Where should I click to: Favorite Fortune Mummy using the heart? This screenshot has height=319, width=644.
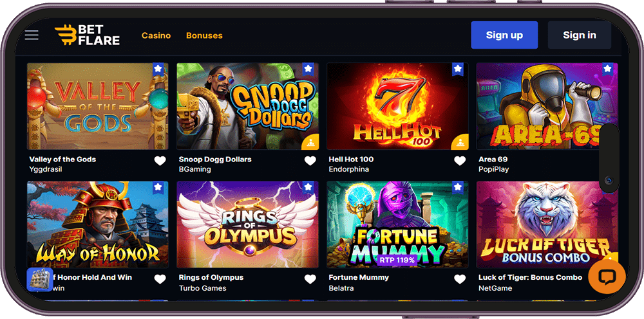tap(460, 279)
